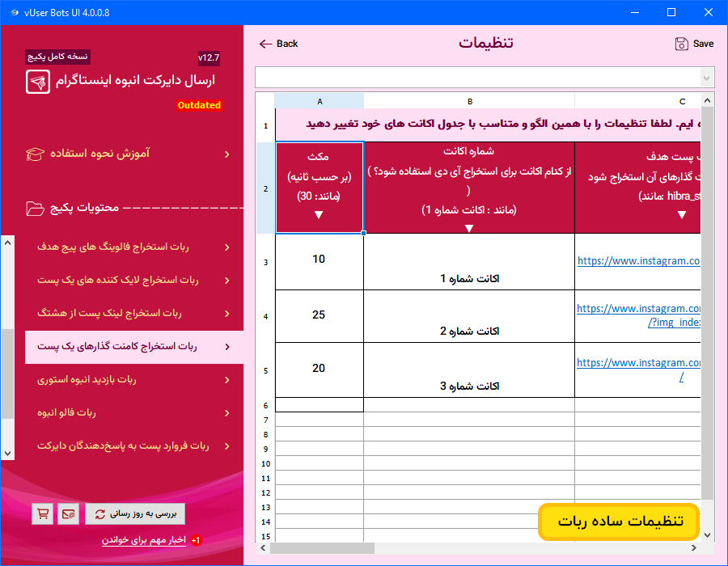Click the Back button
Screen dimensions: 728x566
[278, 44]
